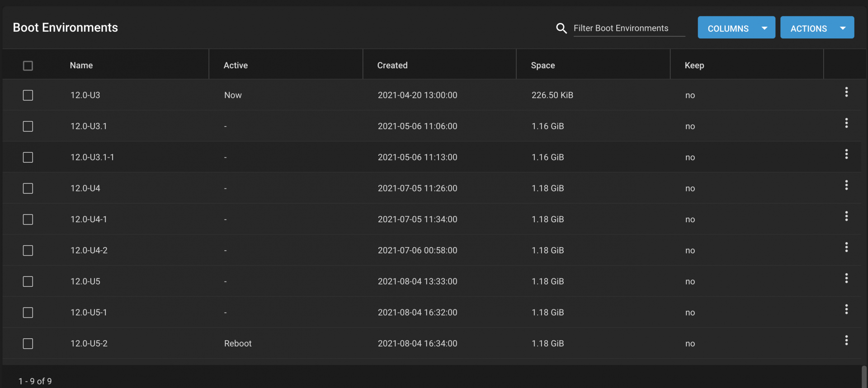The image size is (868, 388).
Task: Open the options menu for 12.0-U4
Action: 846,185
